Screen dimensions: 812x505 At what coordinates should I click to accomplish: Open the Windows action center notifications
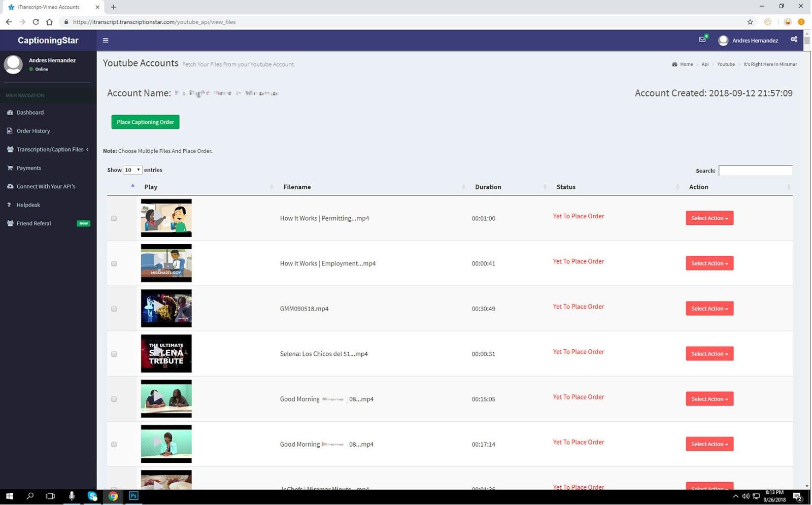point(798,497)
